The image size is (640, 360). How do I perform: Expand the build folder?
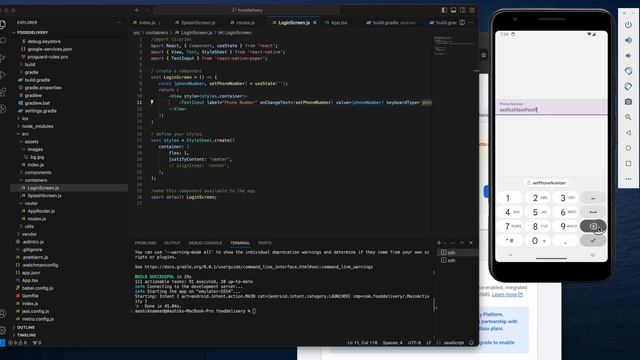(x=30, y=64)
